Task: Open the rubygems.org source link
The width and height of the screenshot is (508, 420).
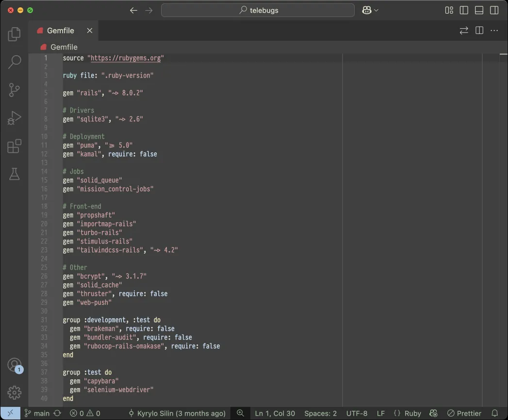Action: tap(126, 58)
